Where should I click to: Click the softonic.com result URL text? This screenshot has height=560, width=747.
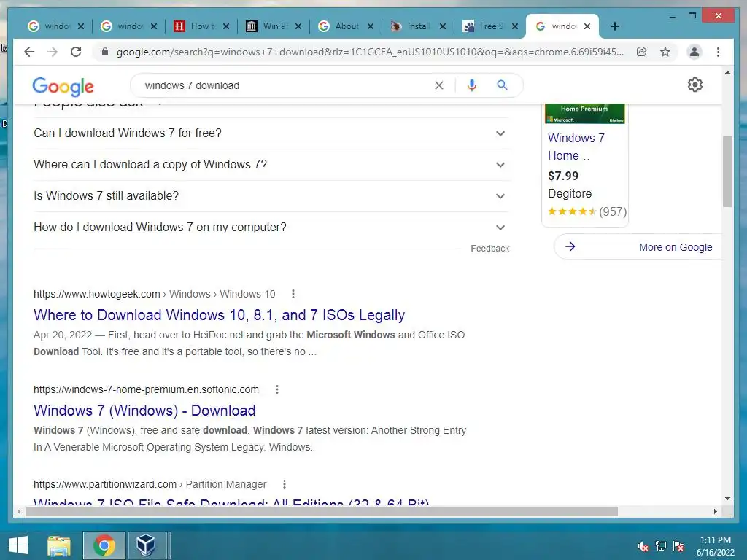pos(146,389)
